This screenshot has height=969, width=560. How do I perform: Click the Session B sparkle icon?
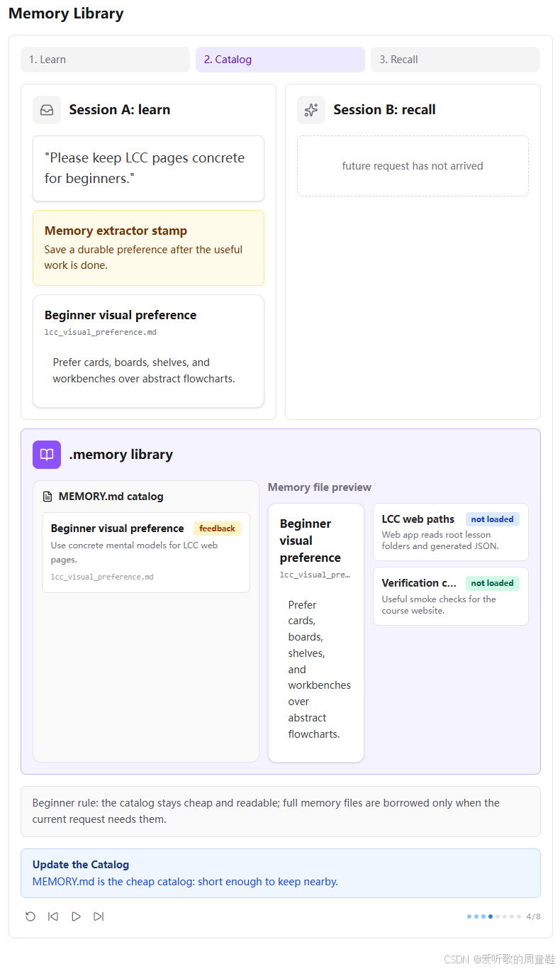pos(311,110)
